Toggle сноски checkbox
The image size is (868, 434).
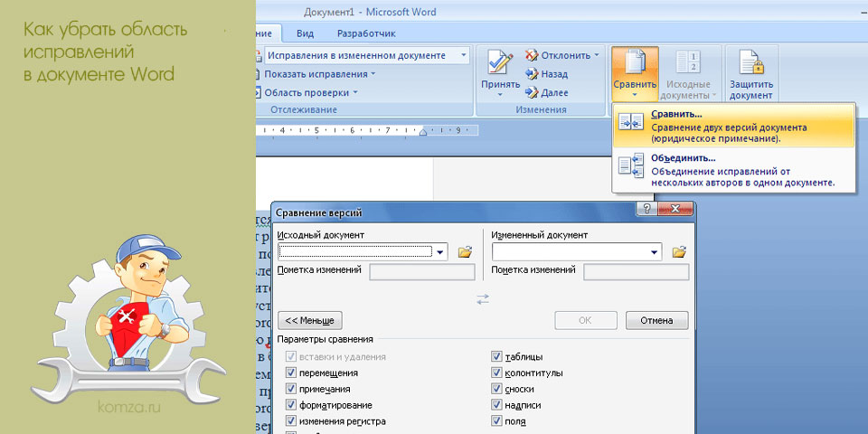coord(496,389)
